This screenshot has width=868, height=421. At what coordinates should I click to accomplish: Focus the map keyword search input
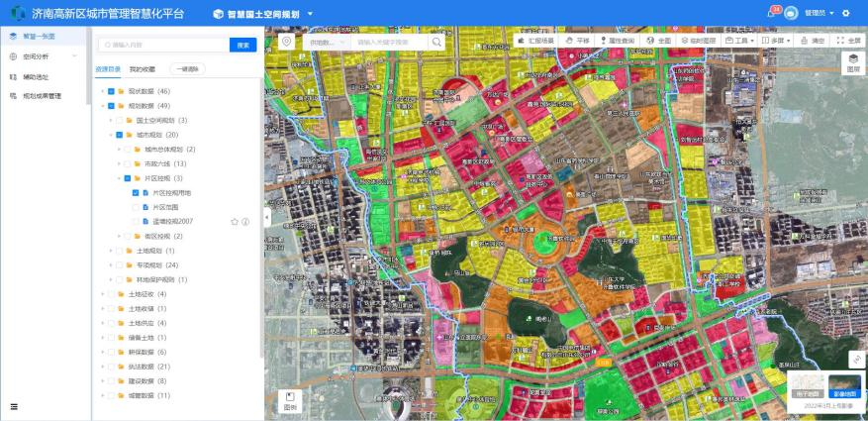(x=390, y=42)
